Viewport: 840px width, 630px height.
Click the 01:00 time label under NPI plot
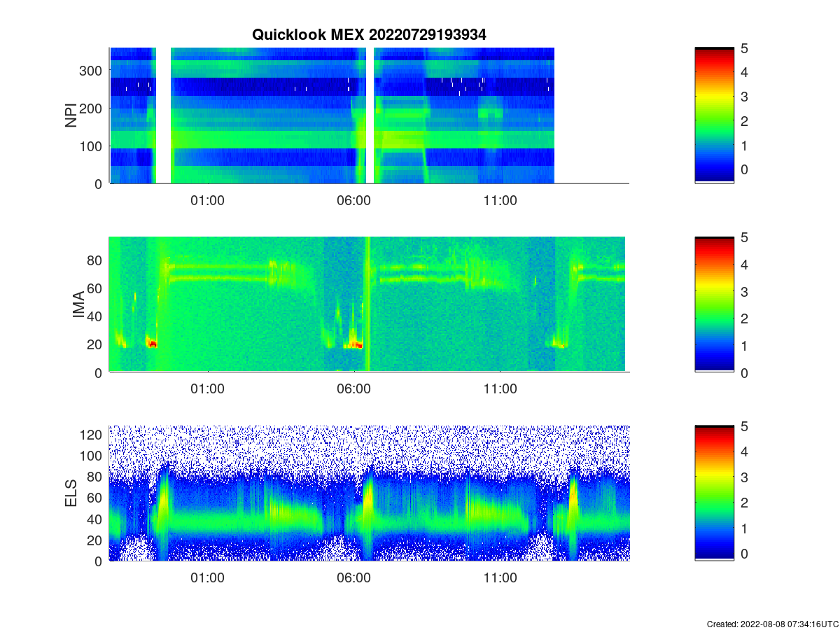click(x=208, y=200)
